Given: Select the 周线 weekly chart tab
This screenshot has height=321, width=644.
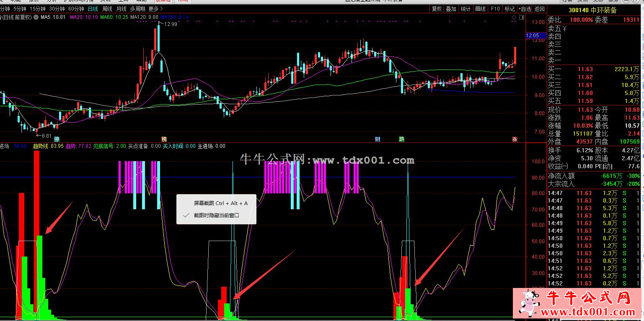Looking at the screenshot, I should point(107,8).
